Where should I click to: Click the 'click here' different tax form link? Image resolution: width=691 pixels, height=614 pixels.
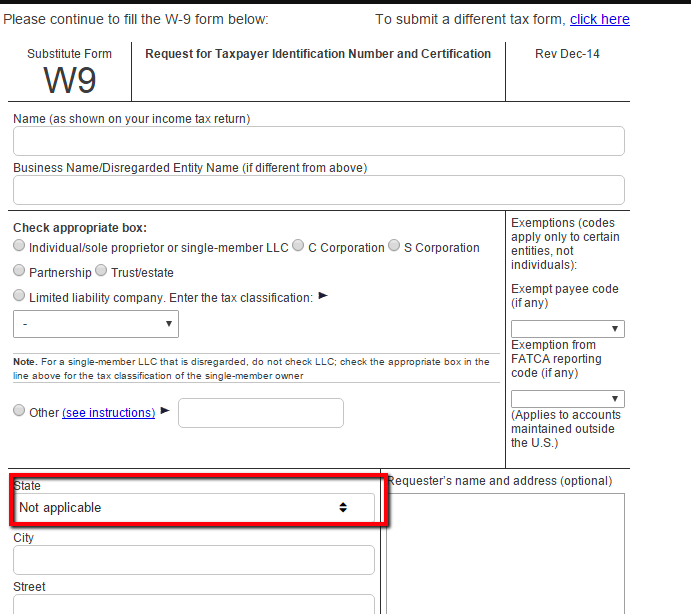click(599, 19)
